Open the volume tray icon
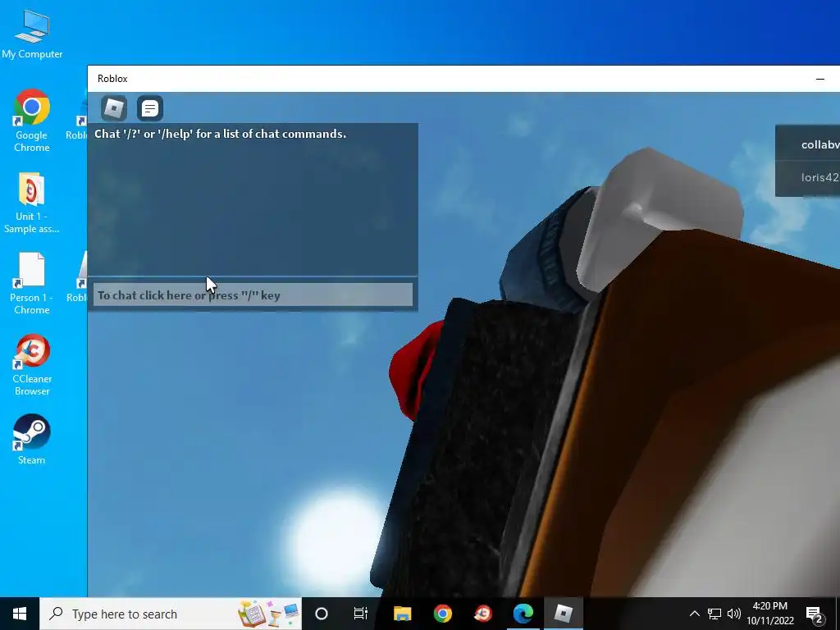 click(x=734, y=614)
